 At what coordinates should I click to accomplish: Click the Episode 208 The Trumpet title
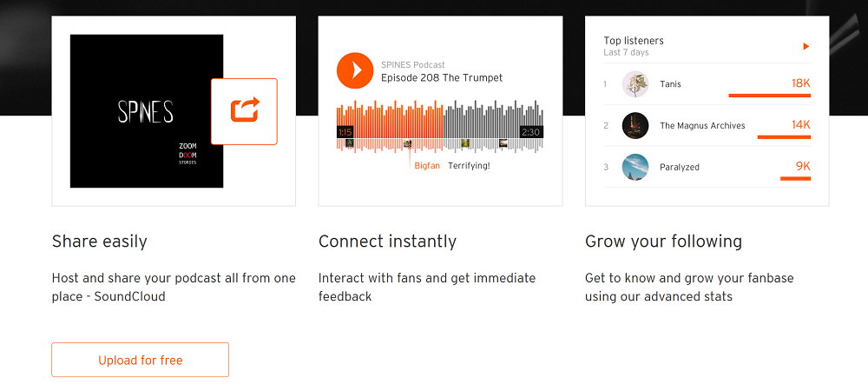tap(442, 77)
